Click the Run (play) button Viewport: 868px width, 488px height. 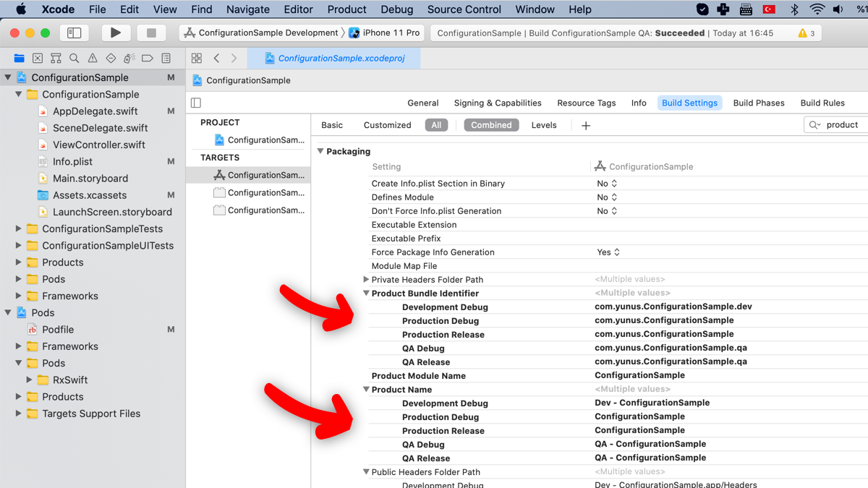(x=115, y=33)
